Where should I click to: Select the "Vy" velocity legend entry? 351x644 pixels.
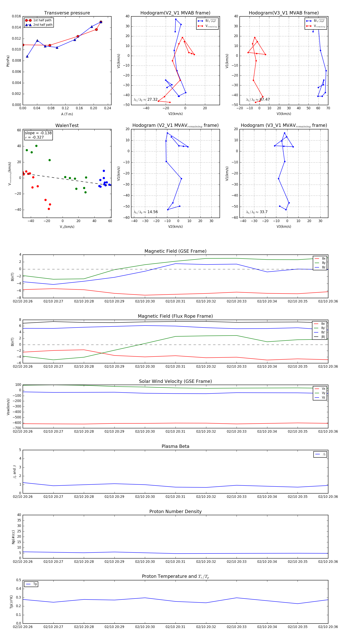click(x=320, y=393)
